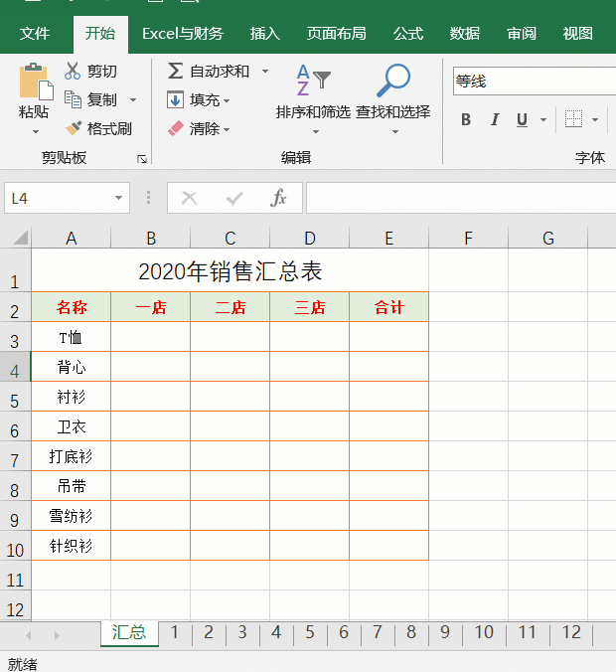Image resolution: width=616 pixels, height=672 pixels.
Task: Click inside the formula bar input
Action: [461, 198]
